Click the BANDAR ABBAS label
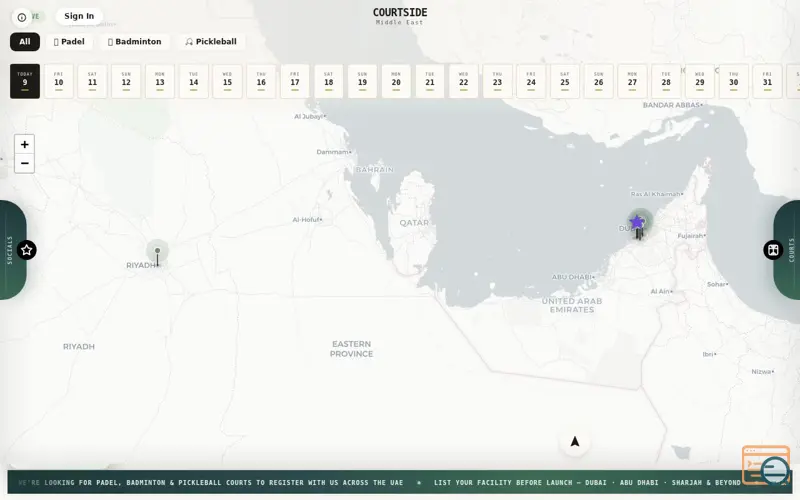This screenshot has width=800, height=500. coord(671,105)
